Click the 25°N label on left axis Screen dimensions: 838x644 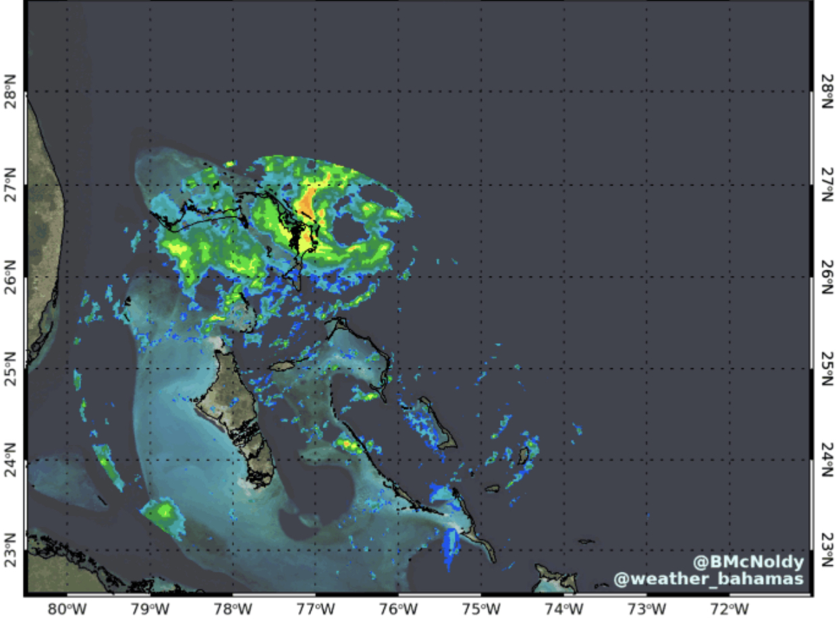[x=10, y=368]
